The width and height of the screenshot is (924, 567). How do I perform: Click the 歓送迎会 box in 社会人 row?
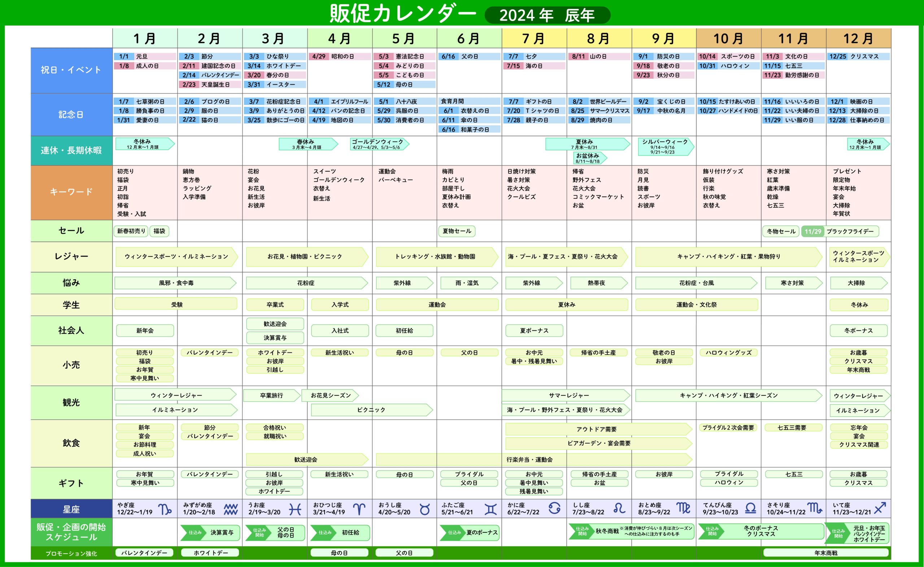coord(275,324)
